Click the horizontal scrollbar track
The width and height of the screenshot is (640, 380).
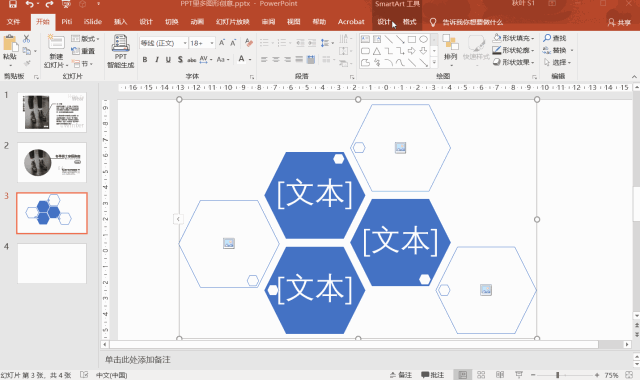tap(354, 344)
